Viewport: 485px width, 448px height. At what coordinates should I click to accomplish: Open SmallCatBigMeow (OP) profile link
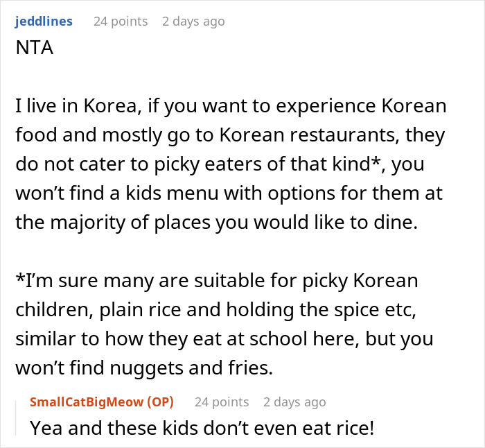pyautogui.click(x=88, y=402)
